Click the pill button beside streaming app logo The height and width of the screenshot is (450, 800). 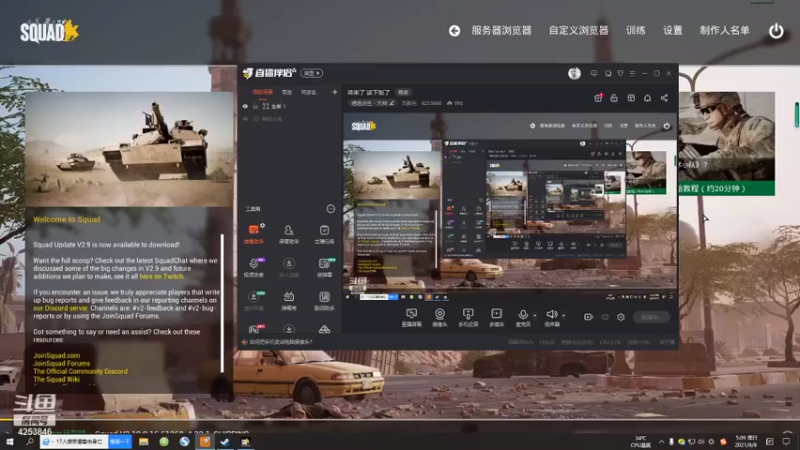[x=311, y=73]
